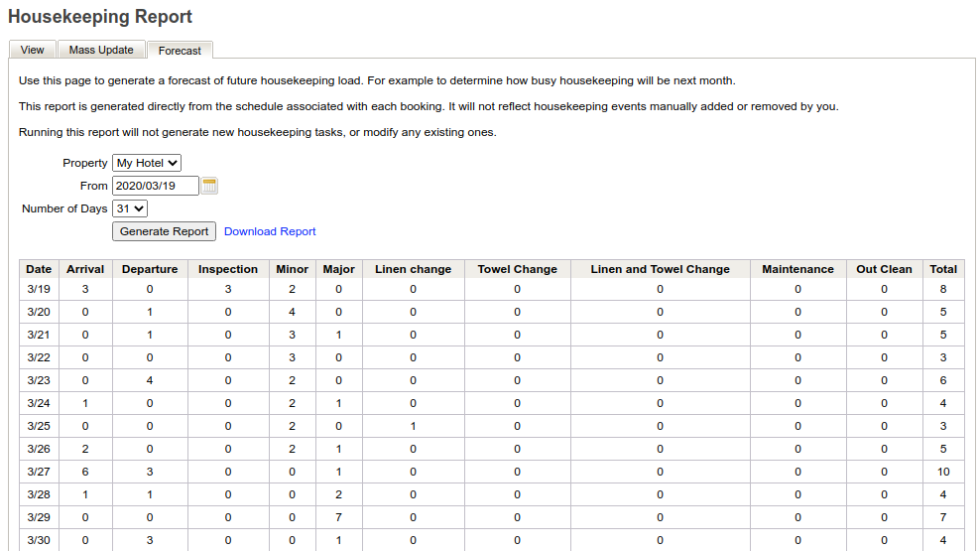Click the Maintenance column header
980x551 pixels.
coord(797,269)
